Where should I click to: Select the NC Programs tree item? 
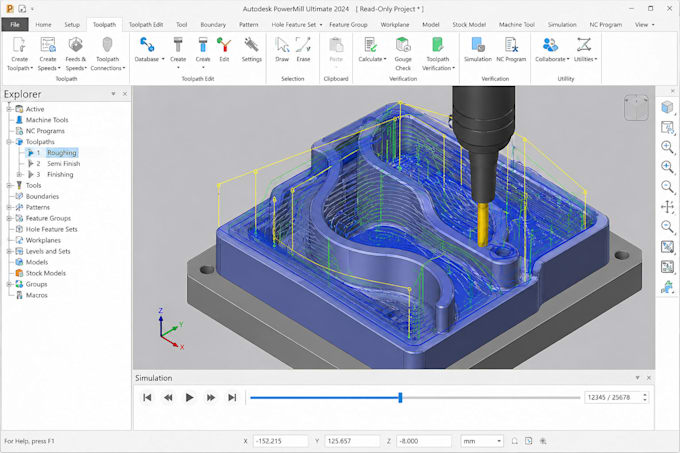(45, 131)
